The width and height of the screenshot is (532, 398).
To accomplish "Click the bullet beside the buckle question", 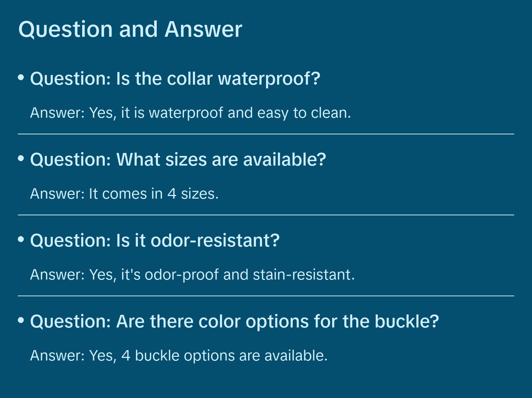I will 21,320.
